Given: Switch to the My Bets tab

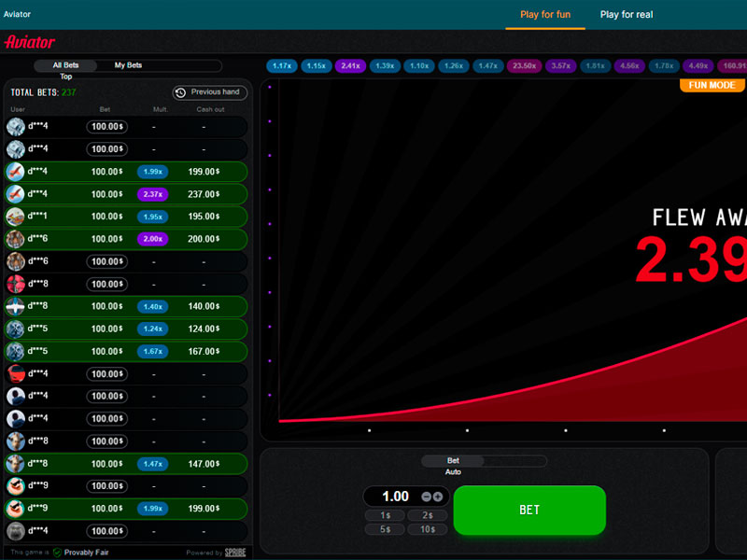Looking at the screenshot, I should tap(128, 65).
